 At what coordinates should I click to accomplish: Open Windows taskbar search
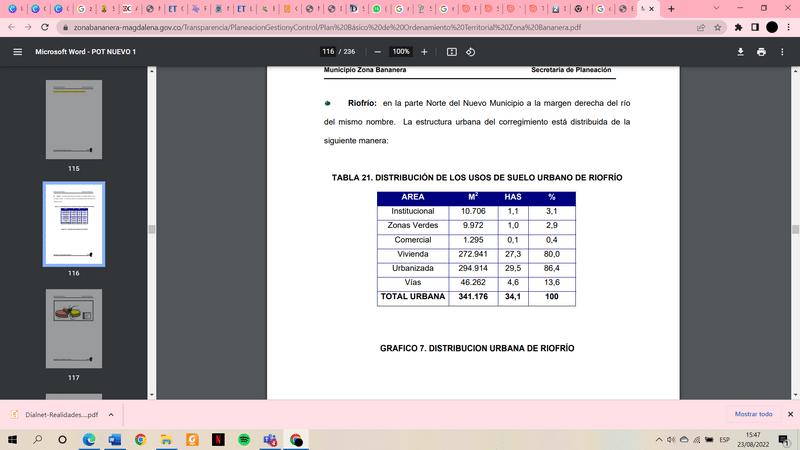pyautogui.click(x=37, y=439)
